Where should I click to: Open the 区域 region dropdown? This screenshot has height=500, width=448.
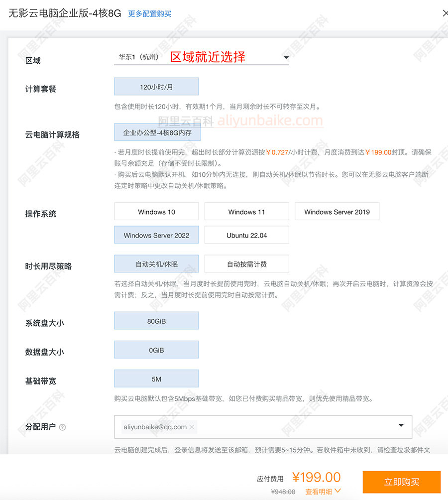[x=286, y=58]
